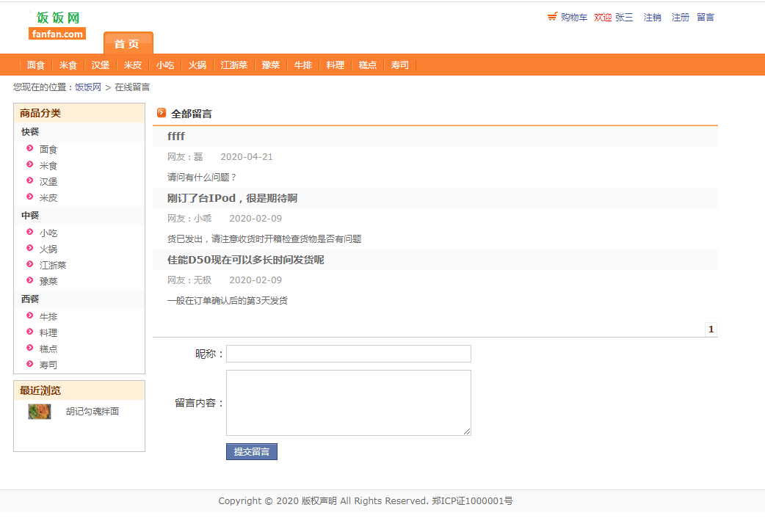
Task: Select 汉堡 in the orange navigation bar
Action: [100, 65]
